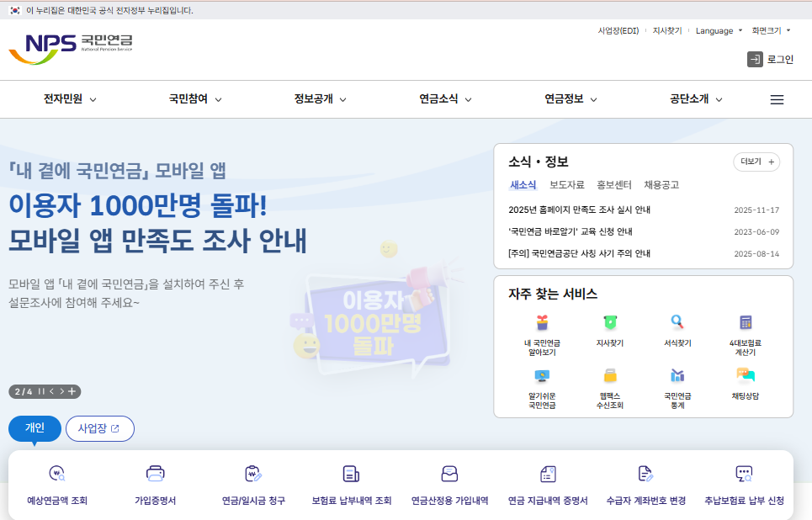Open 국민연금공단 사칭 사기 주의 notice
The height and width of the screenshot is (520, 812).
579,253
